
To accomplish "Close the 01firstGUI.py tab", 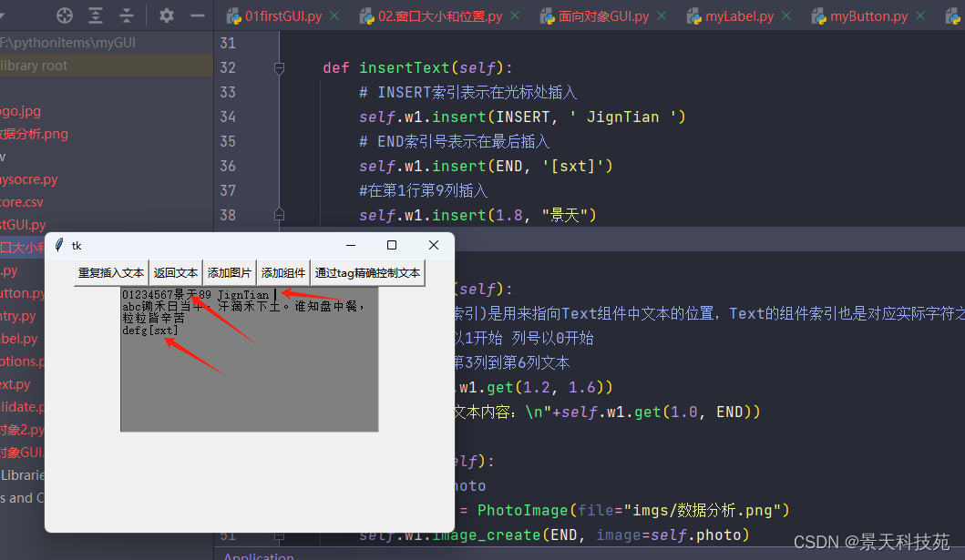I will coord(334,15).
